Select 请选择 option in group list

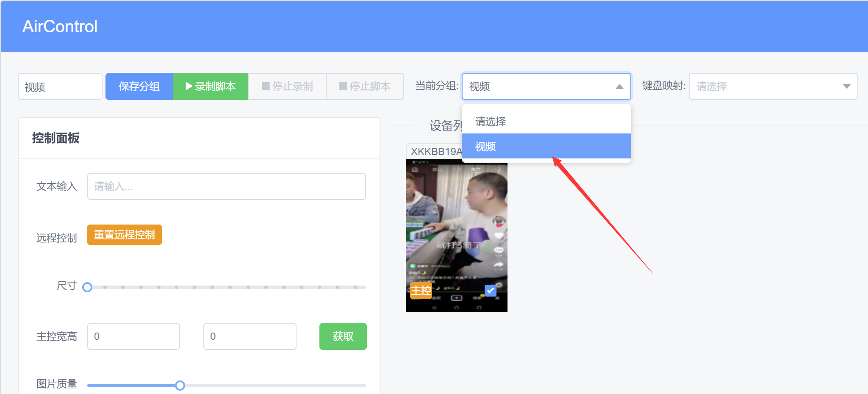[546, 122]
